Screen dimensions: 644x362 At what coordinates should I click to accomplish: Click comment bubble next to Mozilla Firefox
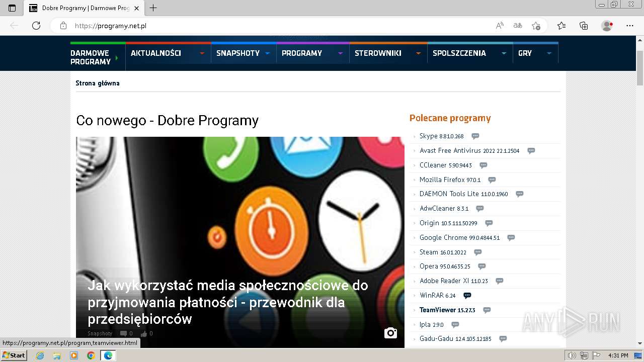pyautogui.click(x=492, y=180)
